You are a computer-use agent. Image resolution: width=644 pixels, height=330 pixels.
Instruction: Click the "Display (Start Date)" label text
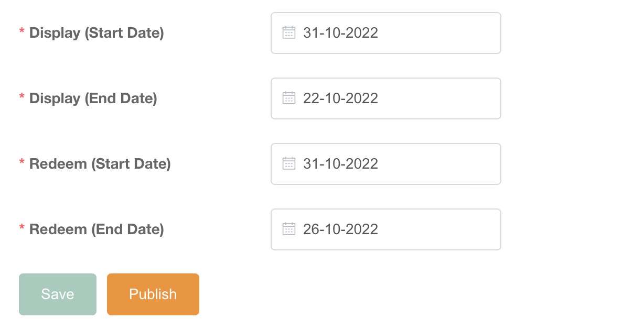pyautogui.click(x=96, y=33)
